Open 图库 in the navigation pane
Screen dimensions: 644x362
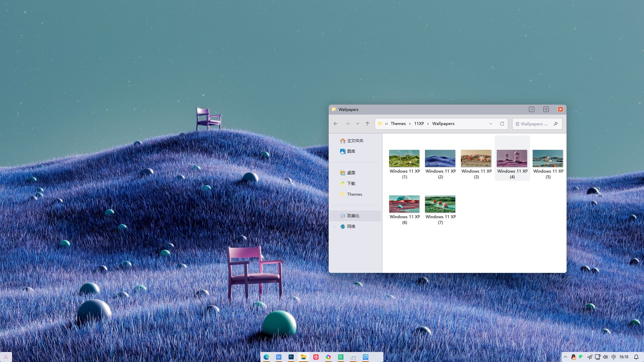click(351, 152)
